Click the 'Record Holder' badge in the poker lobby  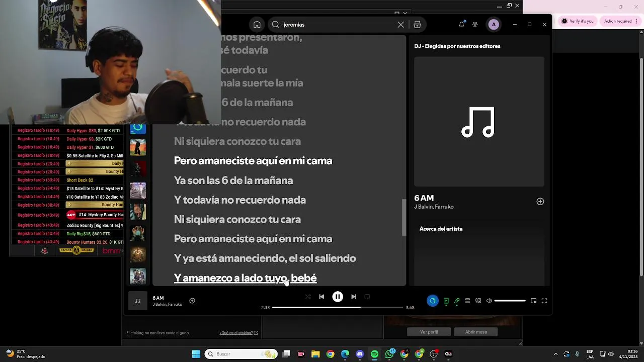click(x=76, y=250)
